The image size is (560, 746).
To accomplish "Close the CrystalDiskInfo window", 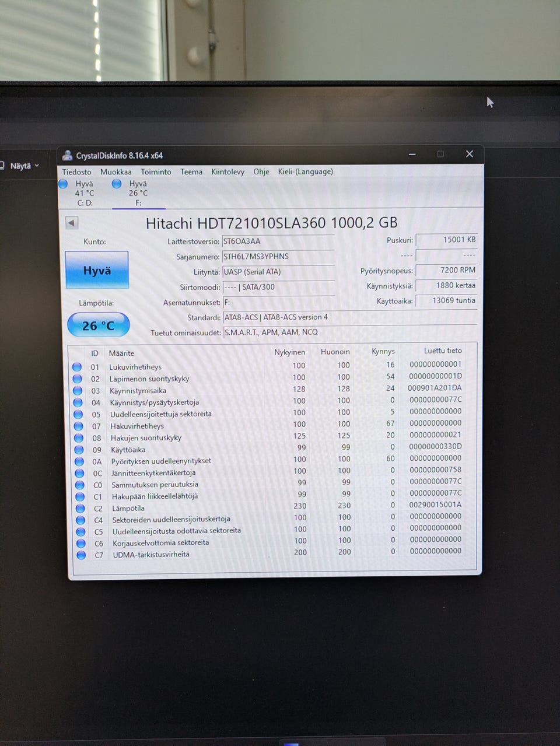I will coord(470,154).
